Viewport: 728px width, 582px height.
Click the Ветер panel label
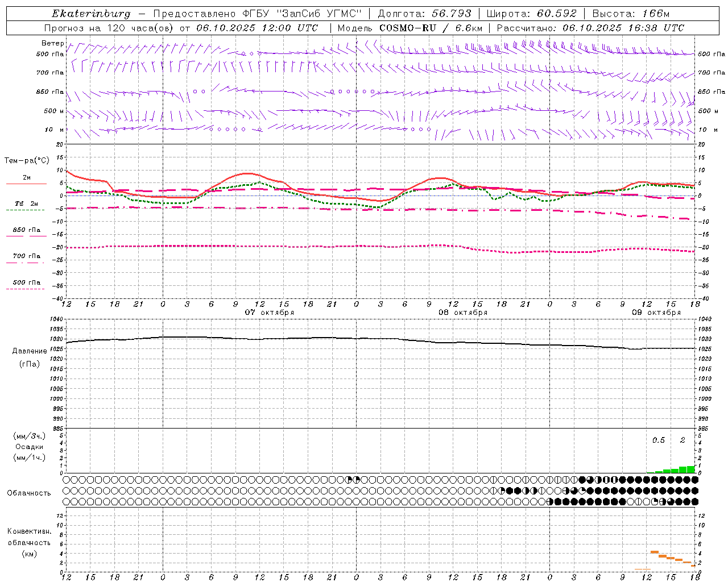[x=52, y=43]
